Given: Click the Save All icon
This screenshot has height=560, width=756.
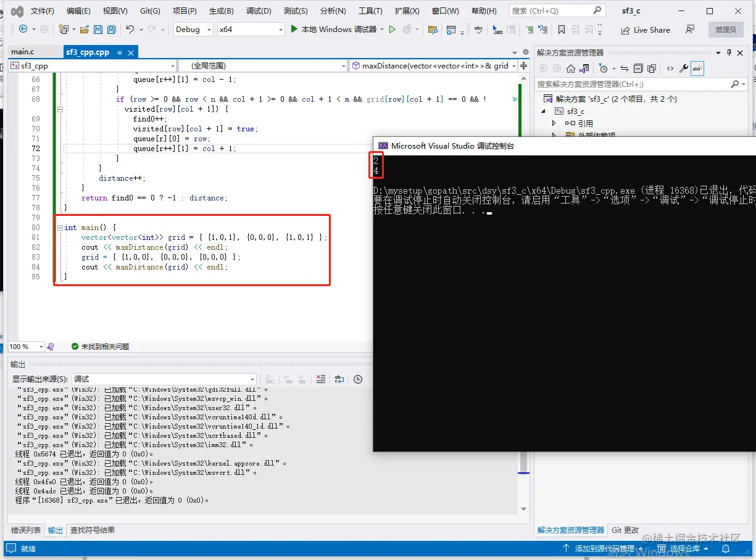Looking at the screenshot, I should 111,29.
